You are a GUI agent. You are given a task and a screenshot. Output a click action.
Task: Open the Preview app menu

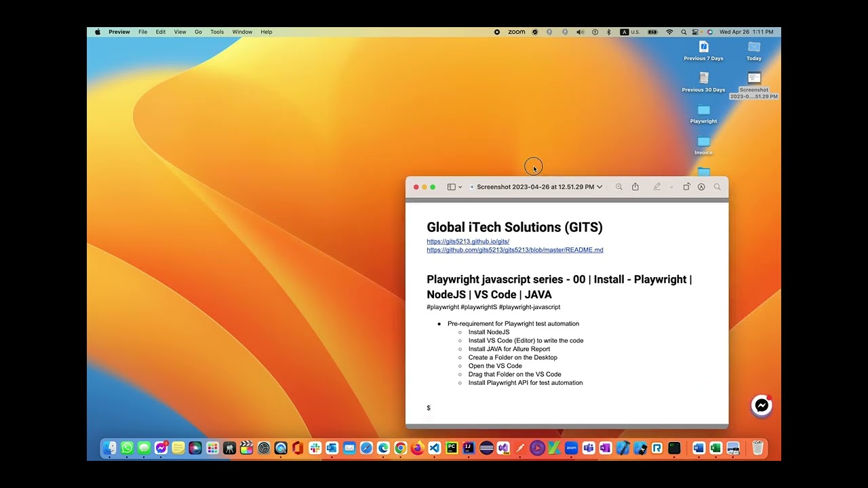coord(119,32)
